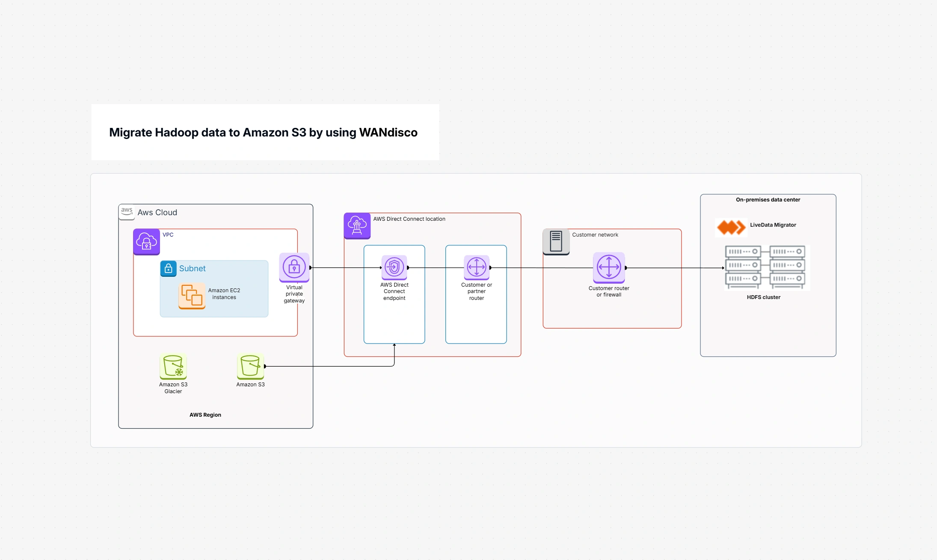Click the Customer router or firewall icon
The height and width of the screenshot is (560, 937).
point(609,268)
